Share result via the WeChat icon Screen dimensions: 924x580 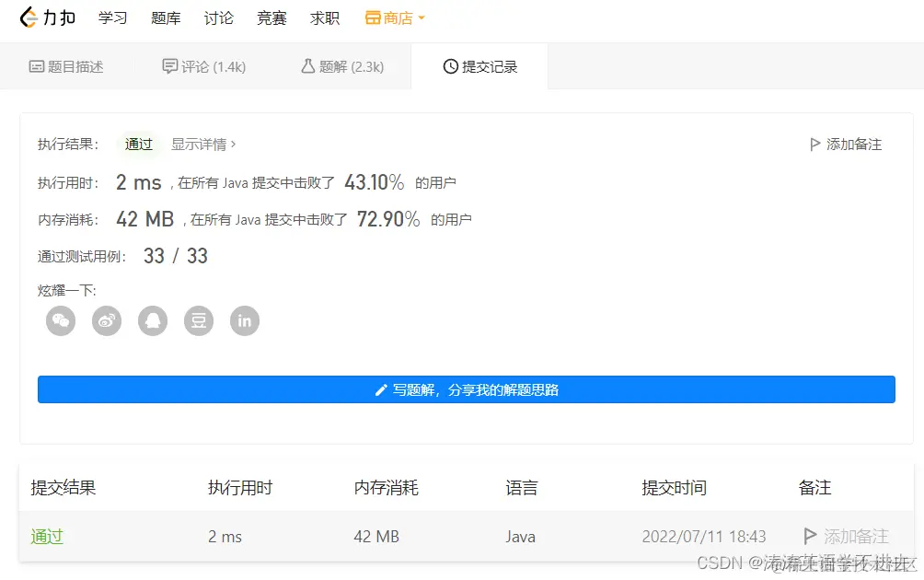point(61,320)
